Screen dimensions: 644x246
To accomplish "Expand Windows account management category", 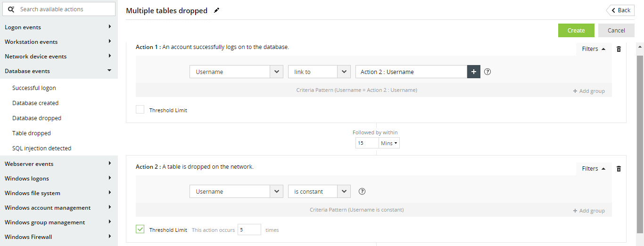I will 59,208.
